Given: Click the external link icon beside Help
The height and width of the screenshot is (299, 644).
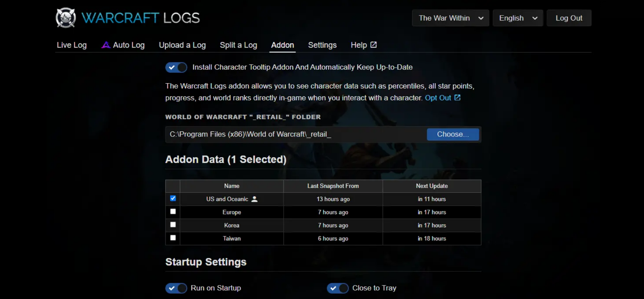Looking at the screenshot, I should (373, 45).
